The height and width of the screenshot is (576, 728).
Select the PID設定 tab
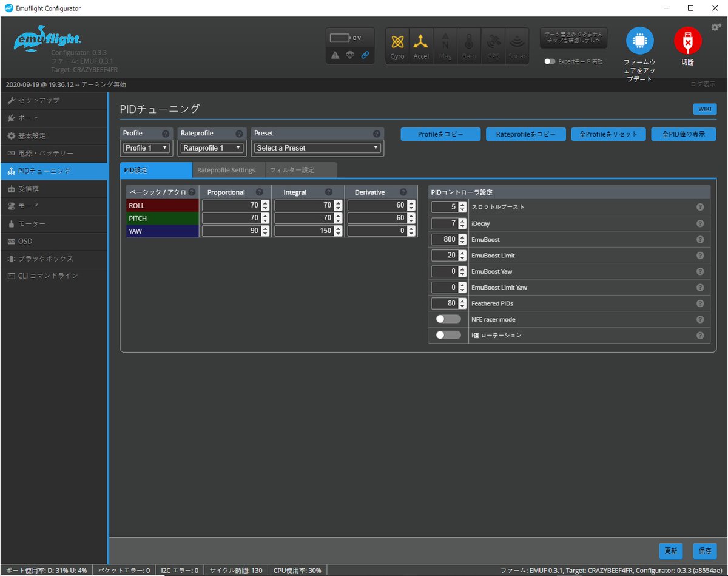coord(156,170)
